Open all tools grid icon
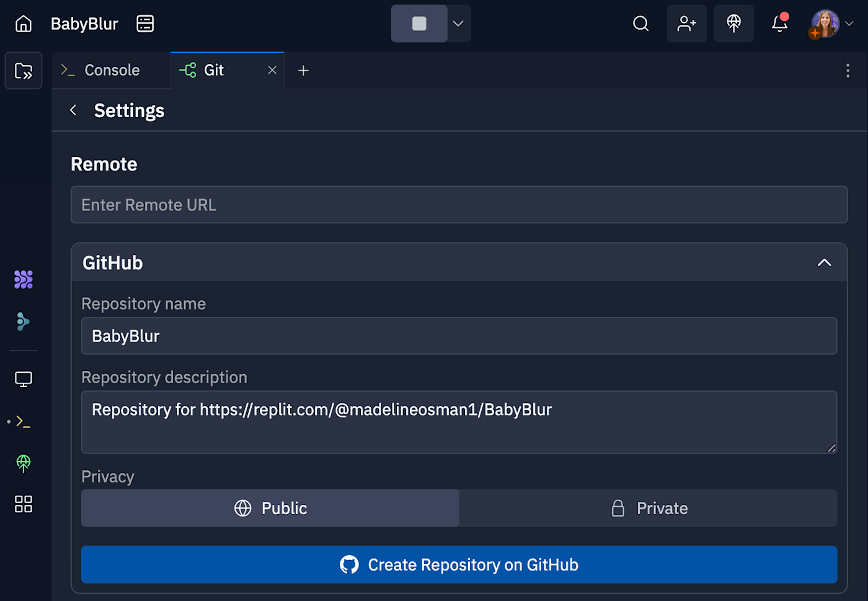The image size is (868, 601). [24, 504]
